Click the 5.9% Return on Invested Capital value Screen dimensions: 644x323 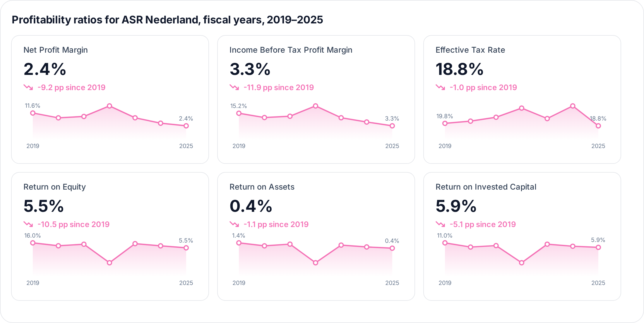(456, 206)
